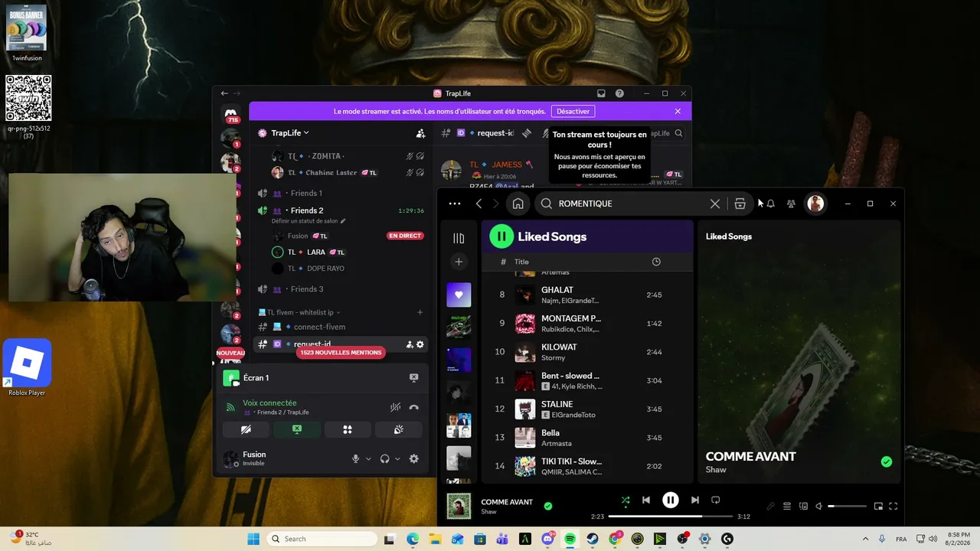The height and width of the screenshot is (551, 980).
Task: Pause playback from the Liked Songs header
Action: tap(501, 236)
